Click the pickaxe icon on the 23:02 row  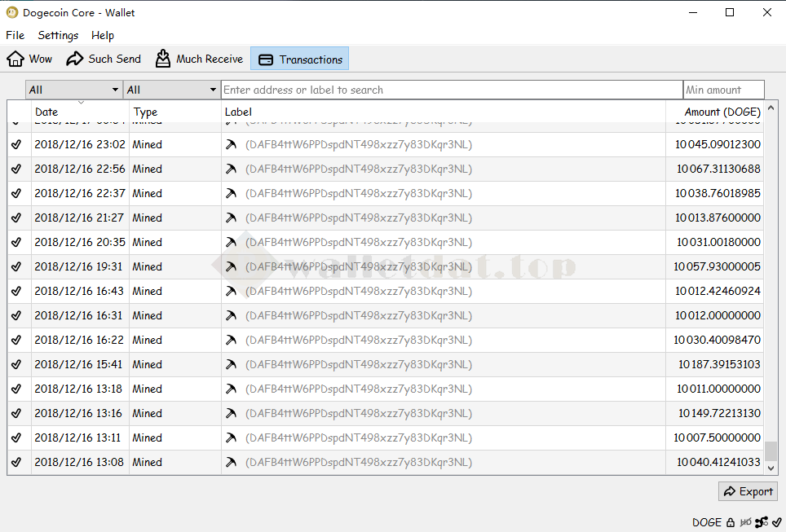232,145
